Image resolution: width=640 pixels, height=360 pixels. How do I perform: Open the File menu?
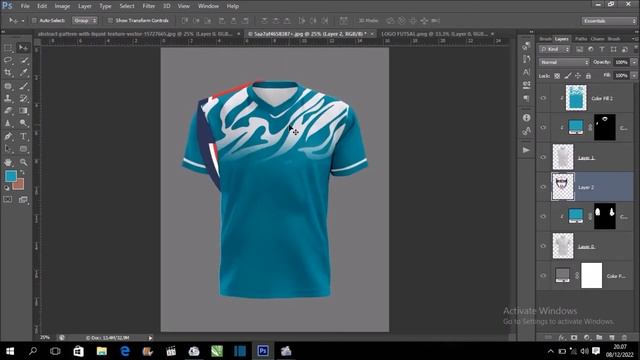coord(25,6)
